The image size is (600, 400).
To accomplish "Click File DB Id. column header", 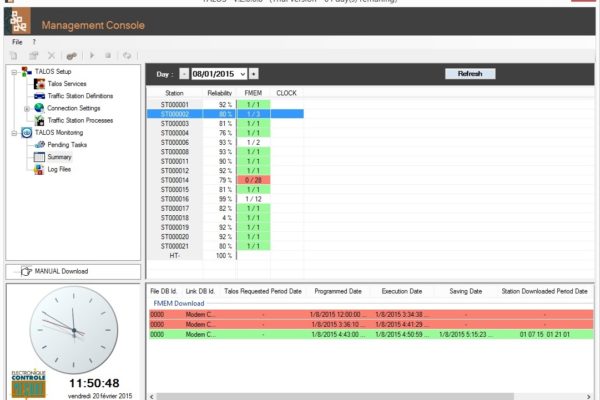I will 163,291.
